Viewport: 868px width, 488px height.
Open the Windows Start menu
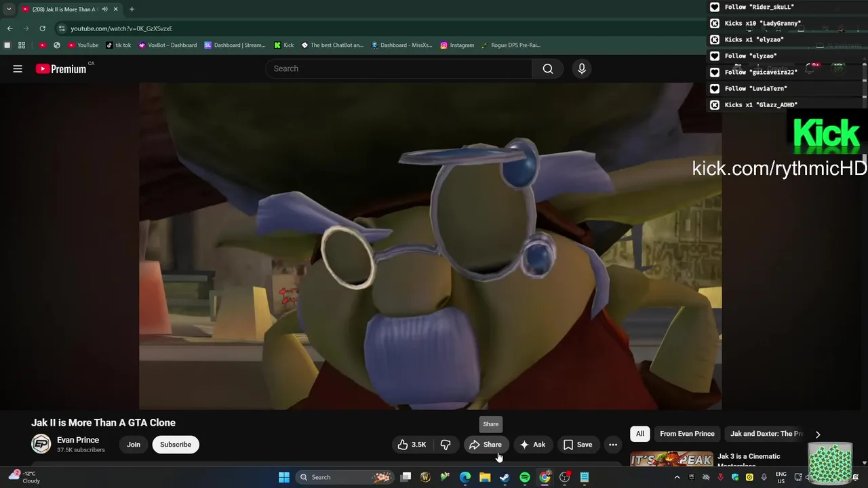(x=284, y=477)
